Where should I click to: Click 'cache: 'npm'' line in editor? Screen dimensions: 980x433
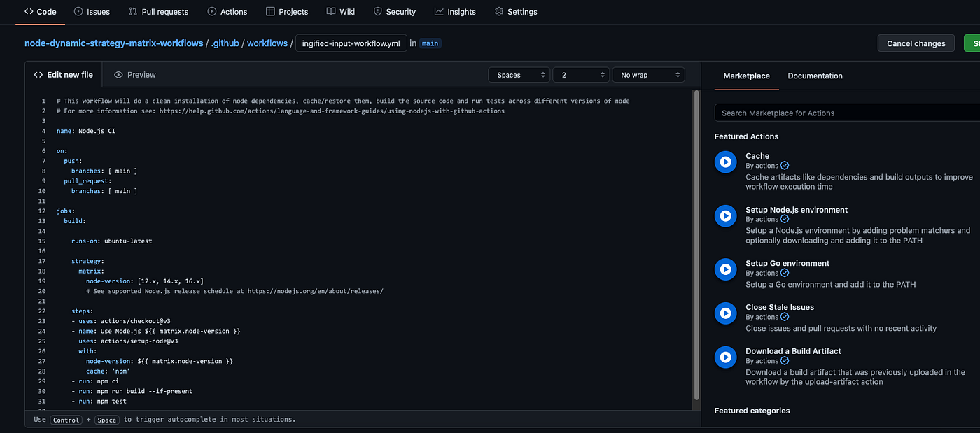pos(109,371)
